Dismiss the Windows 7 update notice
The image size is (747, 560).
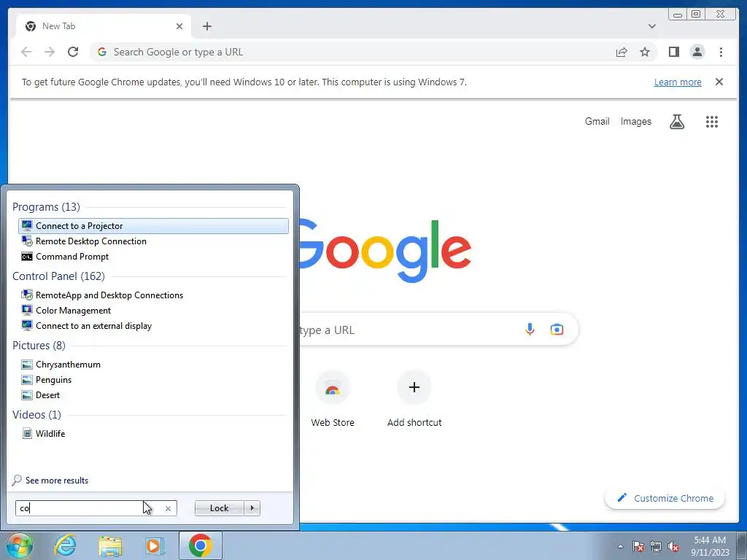coord(719,82)
